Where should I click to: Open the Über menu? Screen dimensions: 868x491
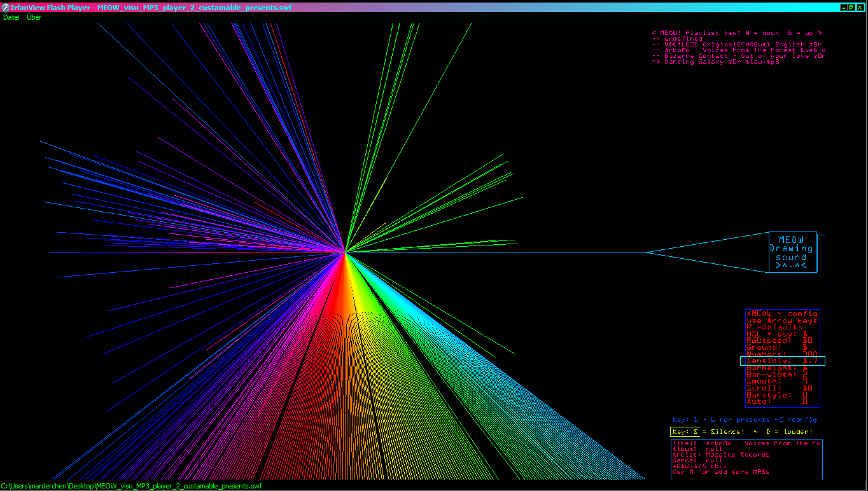pos(34,17)
